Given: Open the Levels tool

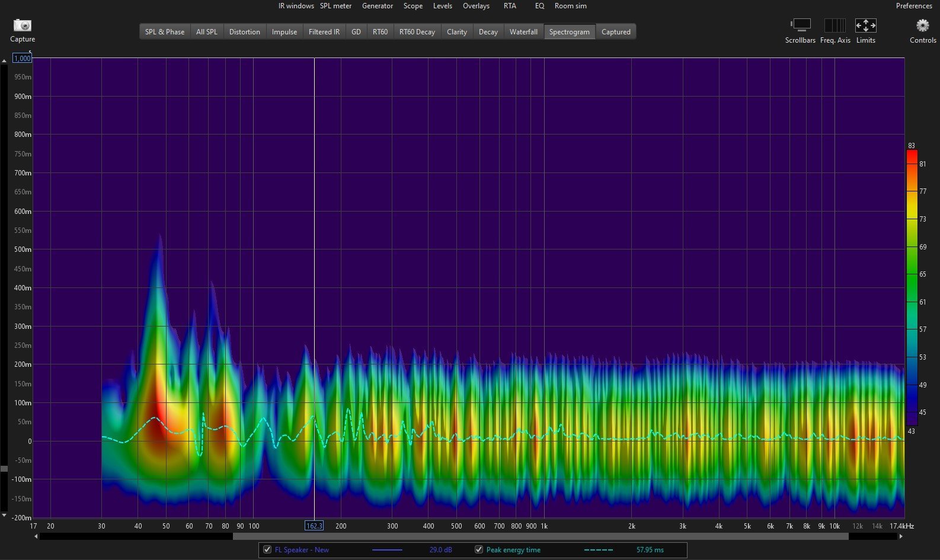Looking at the screenshot, I should pos(443,6).
